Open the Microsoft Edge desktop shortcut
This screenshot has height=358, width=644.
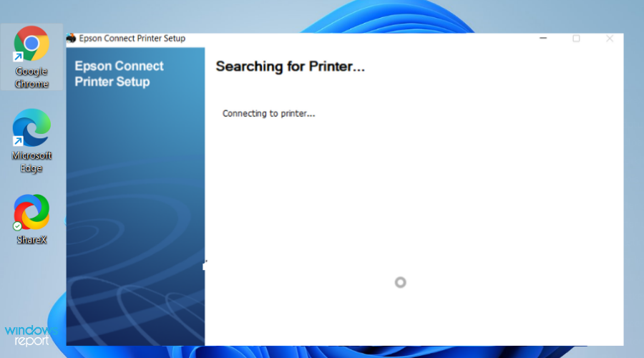[x=31, y=140]
